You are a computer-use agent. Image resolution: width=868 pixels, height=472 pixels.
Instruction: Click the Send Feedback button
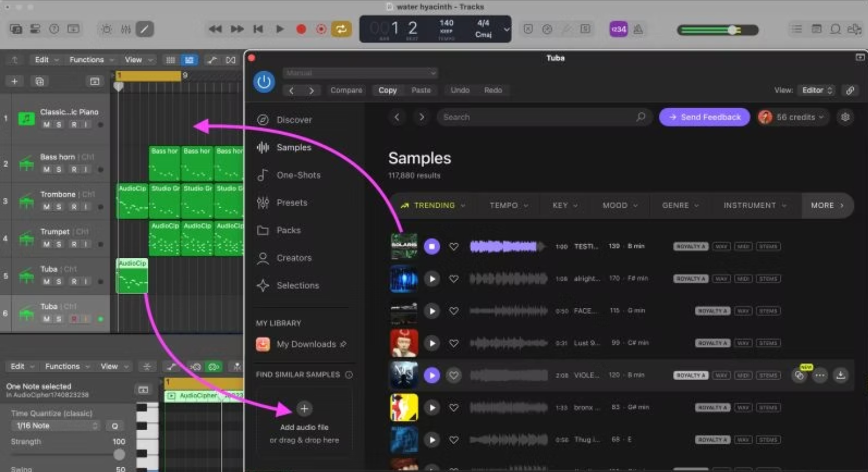704,117
